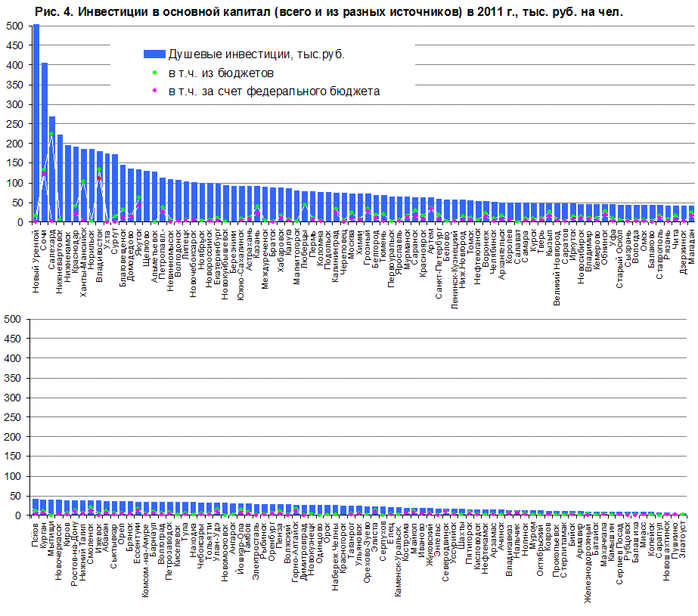Image resolution: width=698 pixels, height=616 pixels.
Task: Click the "500" y-axis label of the bottom chart
Action: coord(13,320)
